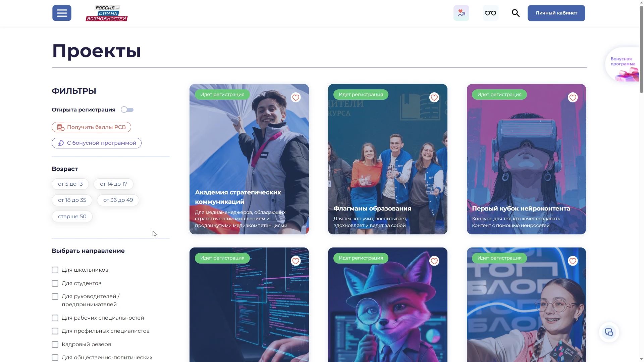Open the site search magnifier
The width and height of the screenshot is (644, 362).
click(516, 13)
